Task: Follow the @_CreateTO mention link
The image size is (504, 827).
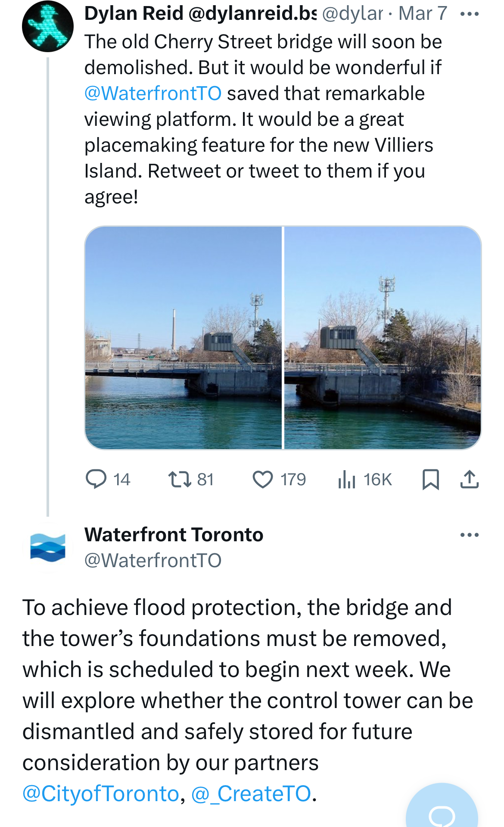Action: tap(251, 794)
